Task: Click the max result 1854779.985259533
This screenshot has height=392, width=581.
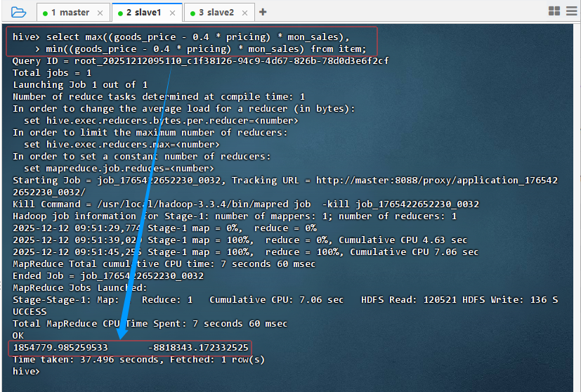Action: [x=60, y=348]
